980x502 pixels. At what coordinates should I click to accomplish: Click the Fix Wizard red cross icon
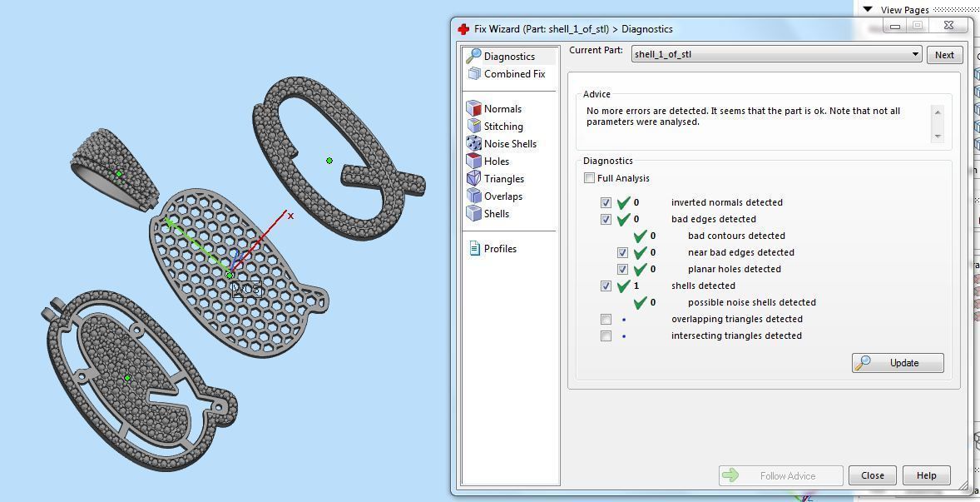[463, 29]
